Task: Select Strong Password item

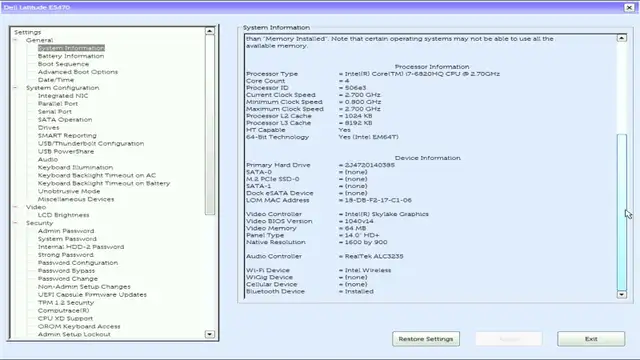Action: tap(65, 255)
